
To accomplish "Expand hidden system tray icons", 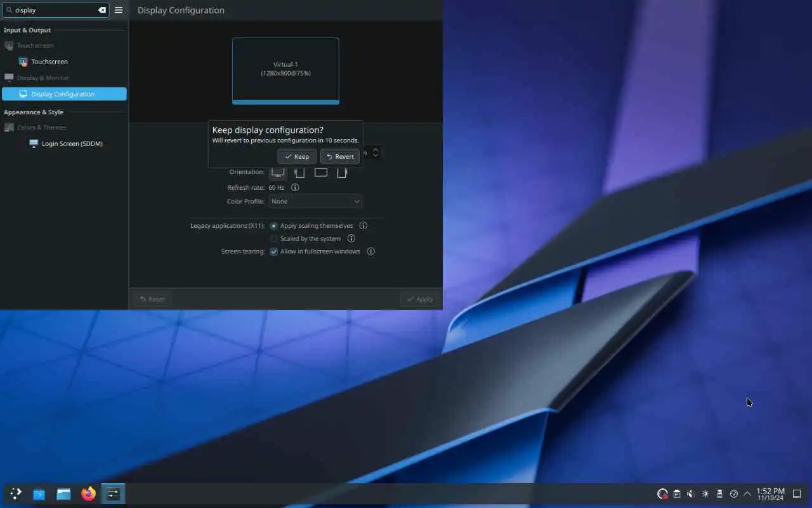I will (747, 493).
